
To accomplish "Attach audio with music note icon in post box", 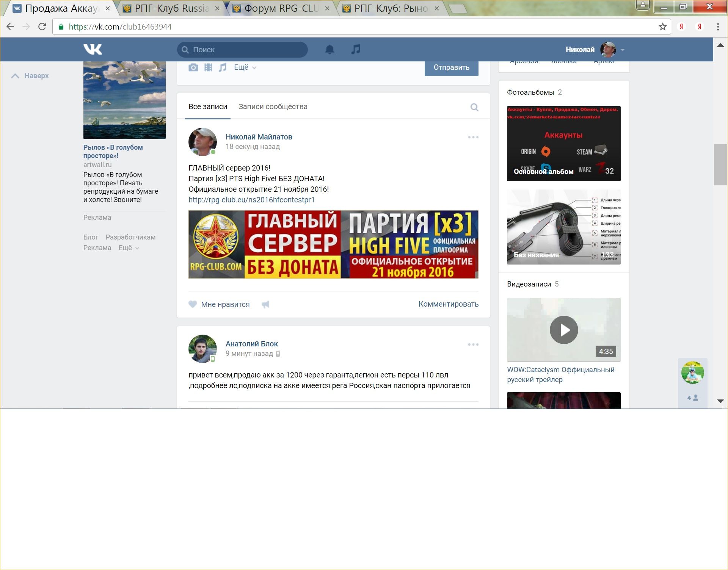I will click(223, 67).
